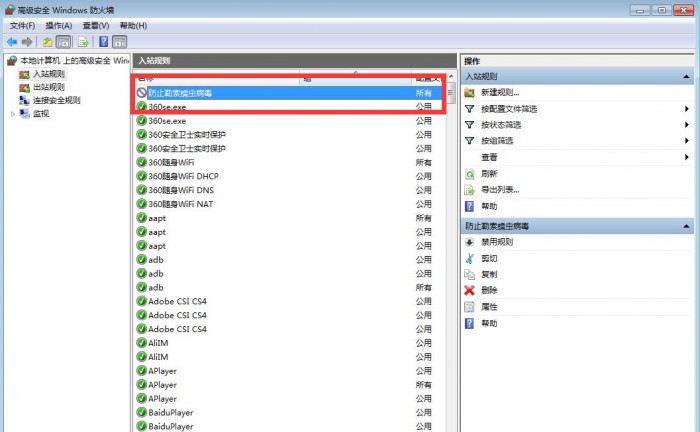Click 新建规则... in the actions pane
The image size is (700, 432).
pyautogui.click(x=500, y=92)
